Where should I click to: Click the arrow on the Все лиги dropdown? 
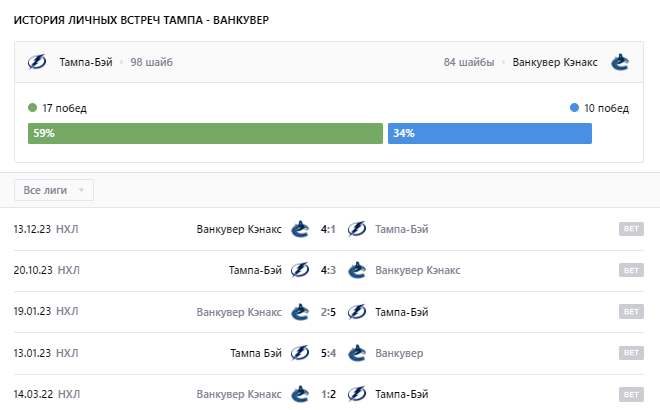tap(82, 190)
